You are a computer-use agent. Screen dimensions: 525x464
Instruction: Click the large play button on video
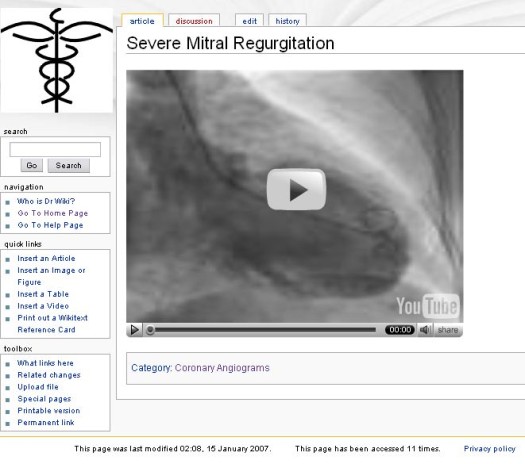(296, 189)
